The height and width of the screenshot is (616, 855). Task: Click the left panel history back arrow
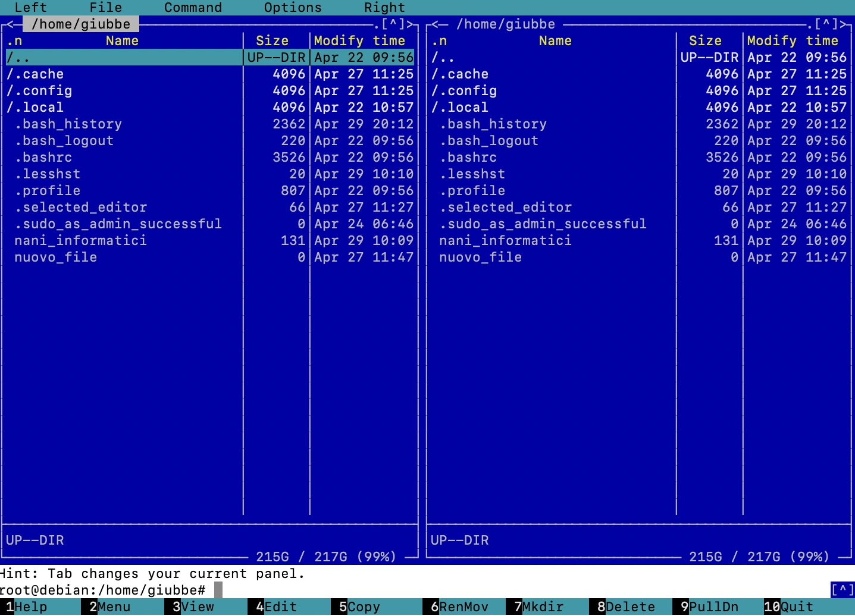click(10, 24)
